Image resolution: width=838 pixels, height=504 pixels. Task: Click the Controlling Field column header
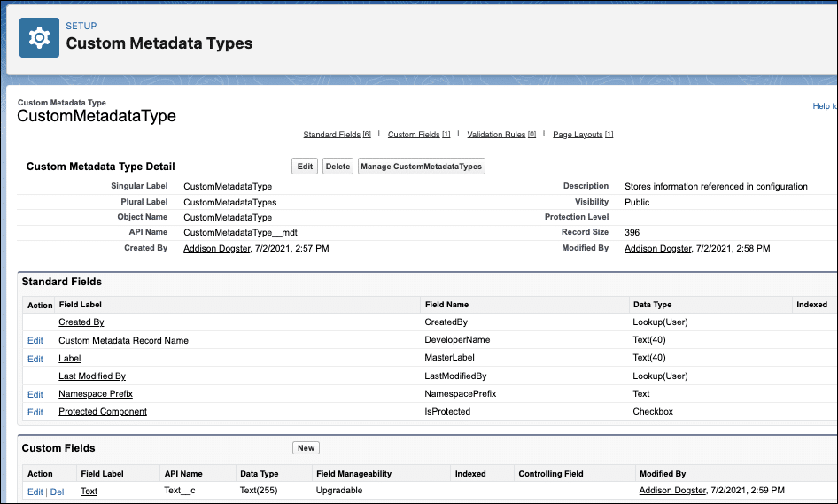pos(551,474)
